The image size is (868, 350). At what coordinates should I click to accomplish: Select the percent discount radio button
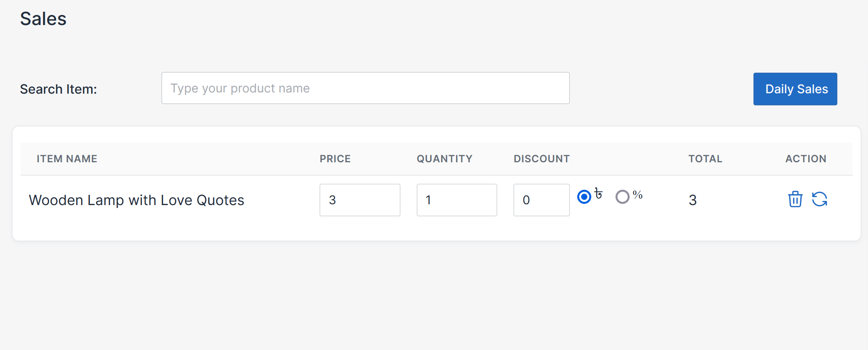[622, 197]
